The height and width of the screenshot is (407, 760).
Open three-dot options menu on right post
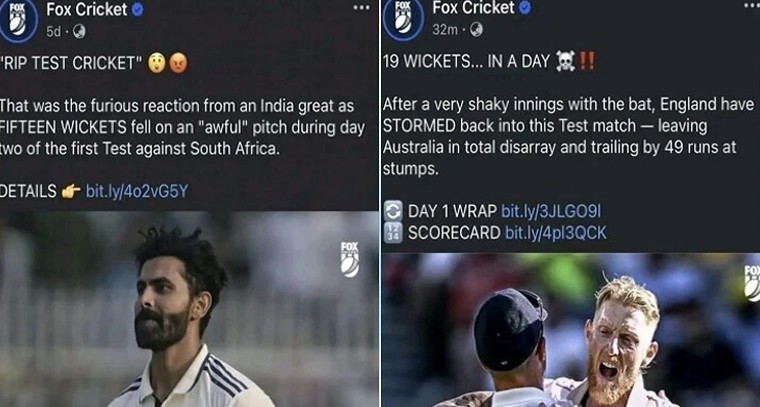(752, 6)
